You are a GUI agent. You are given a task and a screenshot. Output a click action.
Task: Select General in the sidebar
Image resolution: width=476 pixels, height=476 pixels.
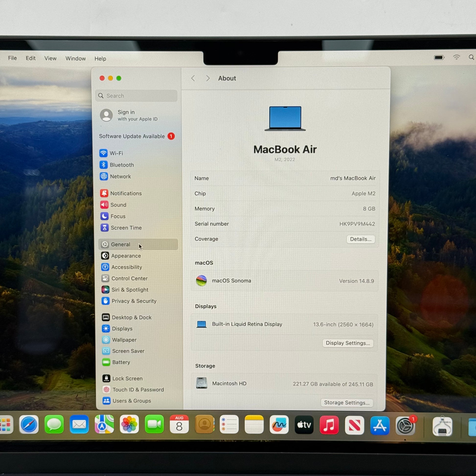tap(138, 244)
